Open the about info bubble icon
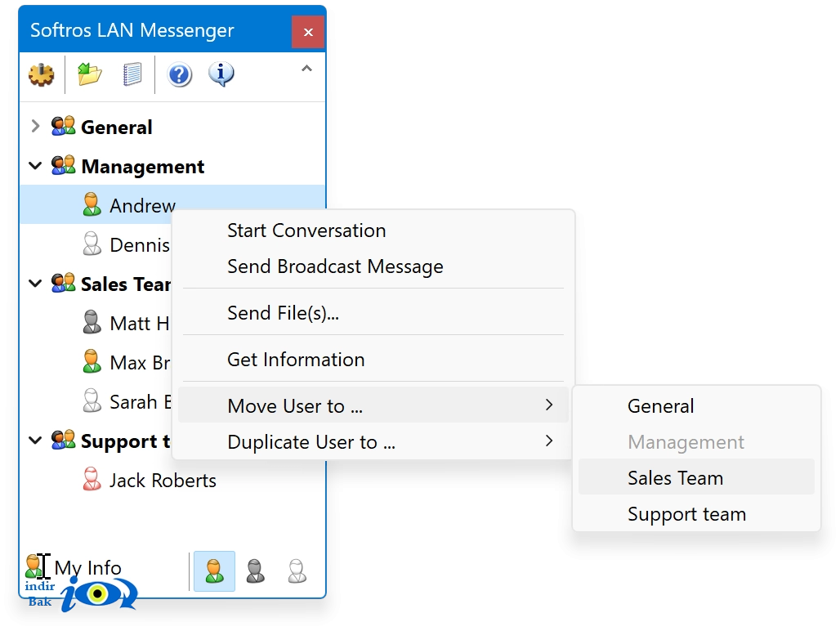This screenshot has height=631, width=840. pyautogui.click(x=221, y=74)
